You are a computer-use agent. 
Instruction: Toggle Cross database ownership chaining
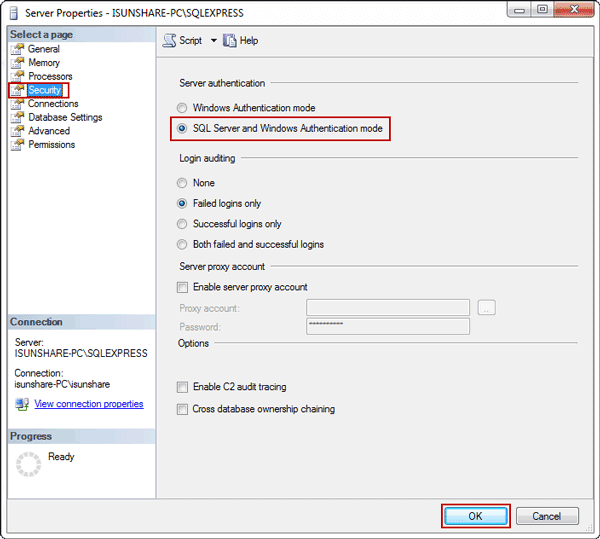point(182,409)
